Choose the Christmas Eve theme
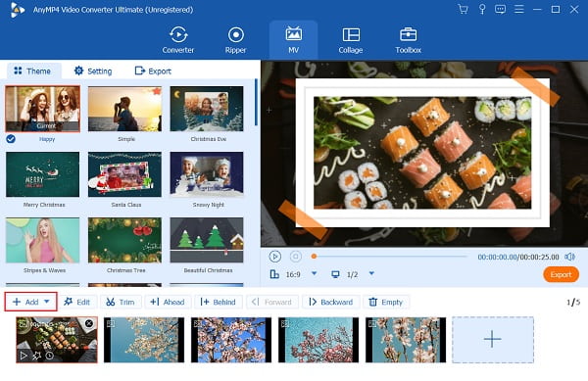Image resolution: width=588 pixels, height=381 pixels. point(207,109)
